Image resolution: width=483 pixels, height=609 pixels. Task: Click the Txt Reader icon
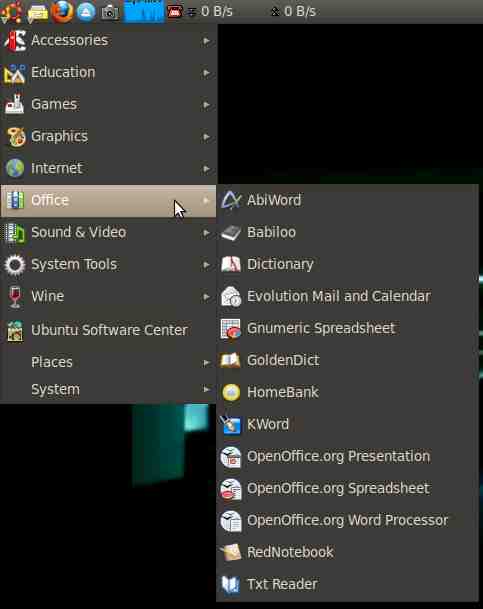[x=231, y=585]
